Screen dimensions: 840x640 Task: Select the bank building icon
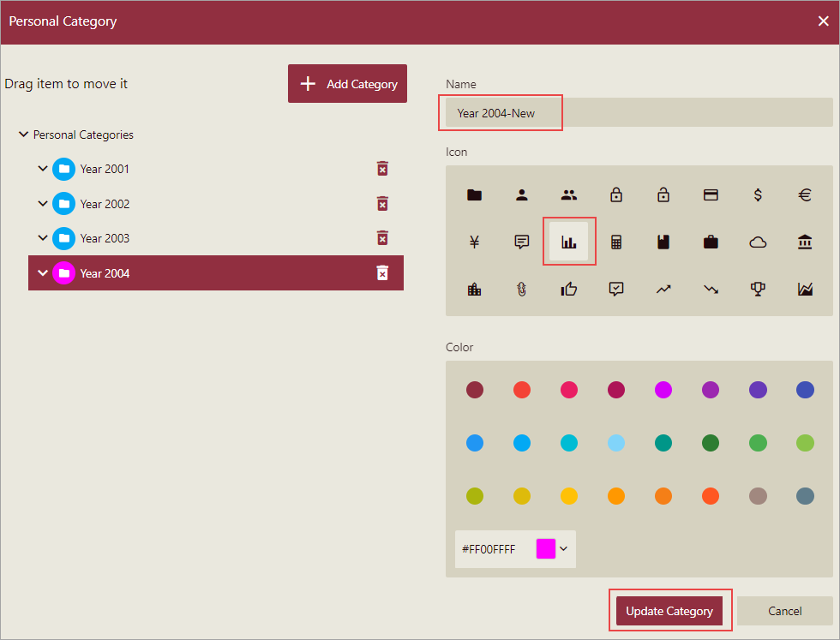click(804, 242)
